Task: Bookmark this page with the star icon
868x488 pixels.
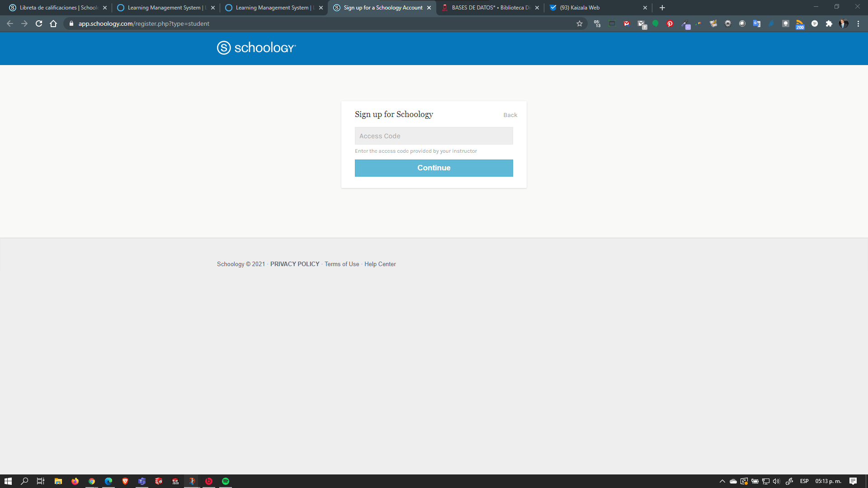Action: [580, 23]
